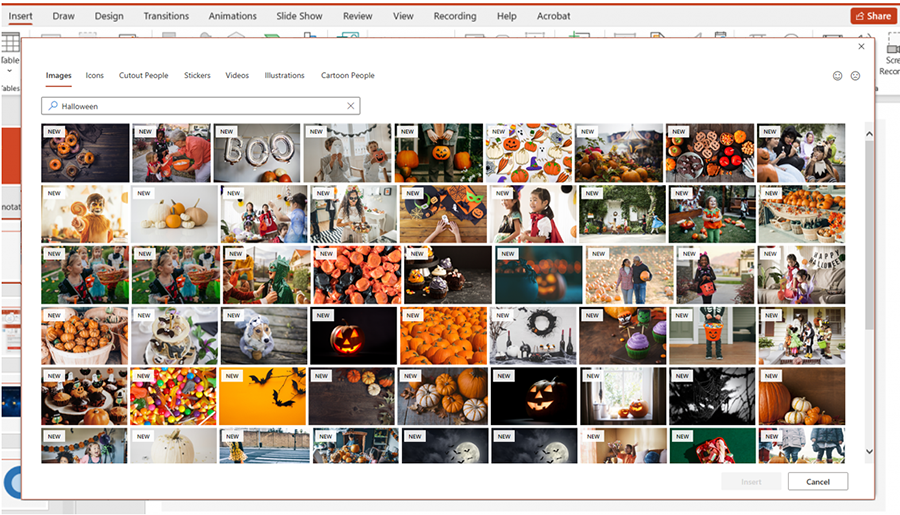
Task: Select the black wreath decoration image
Action: click(533, 336)
